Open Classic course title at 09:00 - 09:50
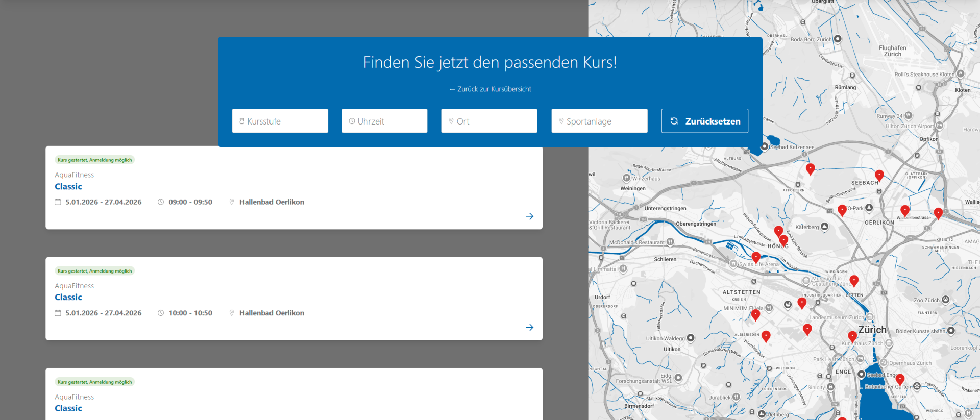The width and height of the screenshot is (980, 420). [68, 187]
